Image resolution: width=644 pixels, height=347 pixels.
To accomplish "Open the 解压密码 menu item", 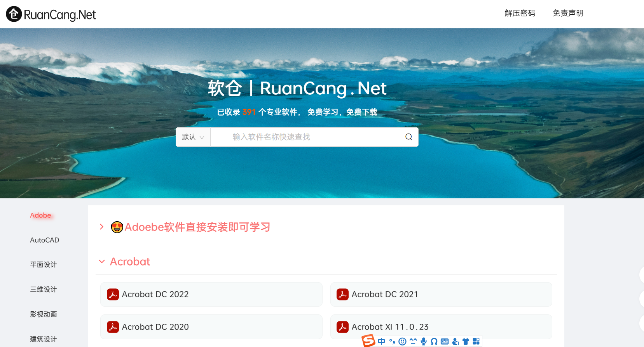I will tap(520, 13).
